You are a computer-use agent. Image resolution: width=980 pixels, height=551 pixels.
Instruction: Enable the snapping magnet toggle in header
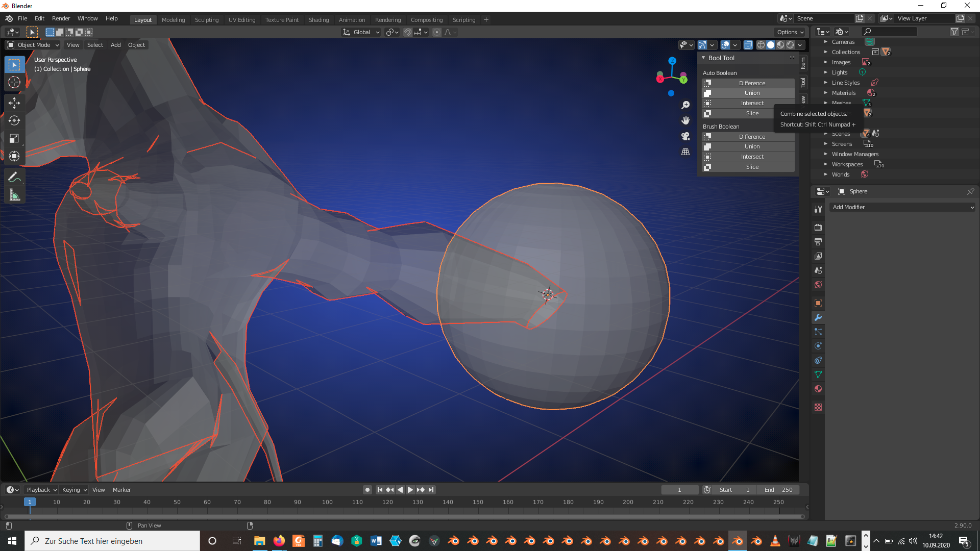tap(408, 32)
